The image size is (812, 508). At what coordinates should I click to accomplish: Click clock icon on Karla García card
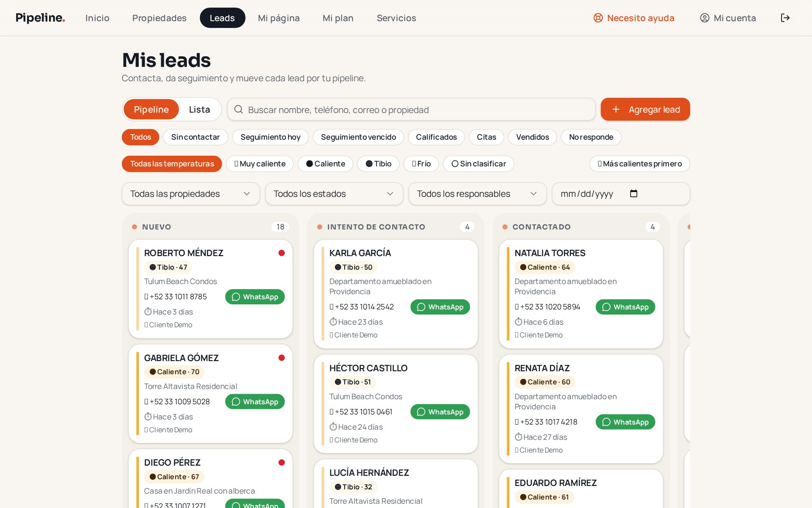click(333, 322)
